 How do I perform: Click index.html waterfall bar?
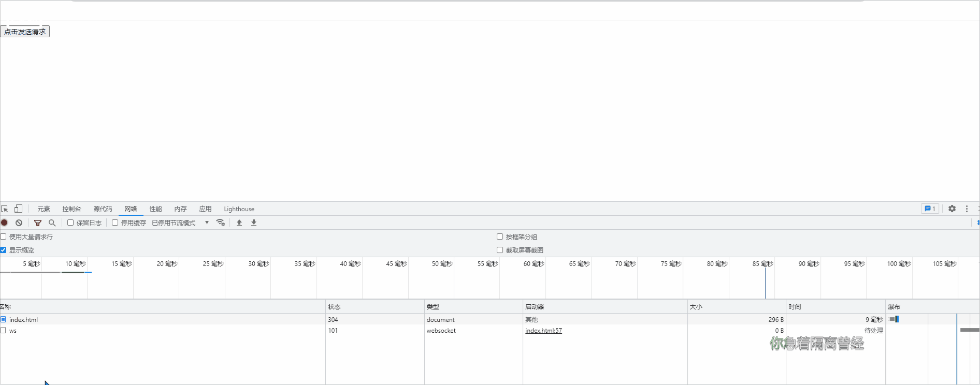point(894,319)
